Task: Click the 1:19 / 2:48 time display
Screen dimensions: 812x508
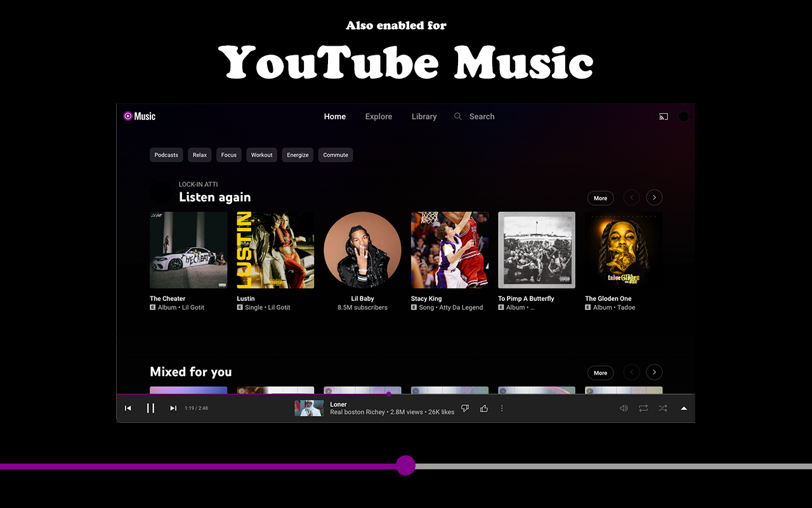Action: coord(196,408)
